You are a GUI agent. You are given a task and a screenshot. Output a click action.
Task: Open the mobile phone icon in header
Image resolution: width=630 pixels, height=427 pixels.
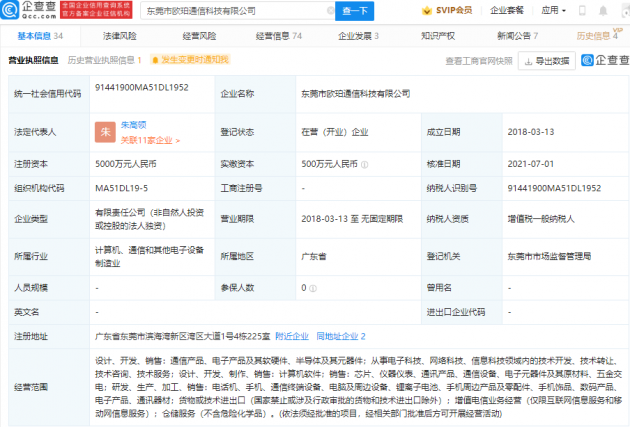coord(582,11)
